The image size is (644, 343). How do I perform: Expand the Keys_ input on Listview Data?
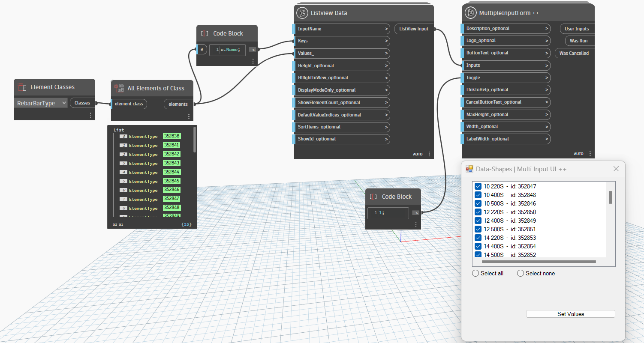pyautogui.click(x=387, y=41)
